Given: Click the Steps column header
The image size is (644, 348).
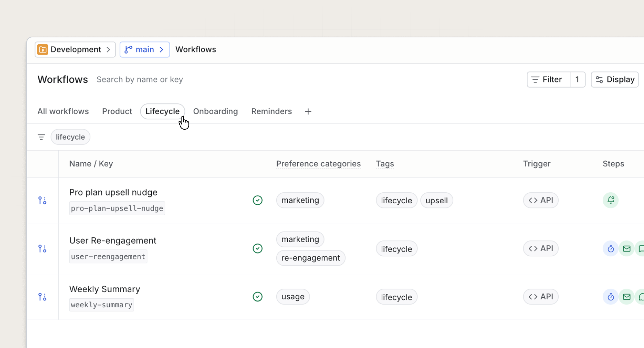Looking at the screenshot, I should pos(613,164).
